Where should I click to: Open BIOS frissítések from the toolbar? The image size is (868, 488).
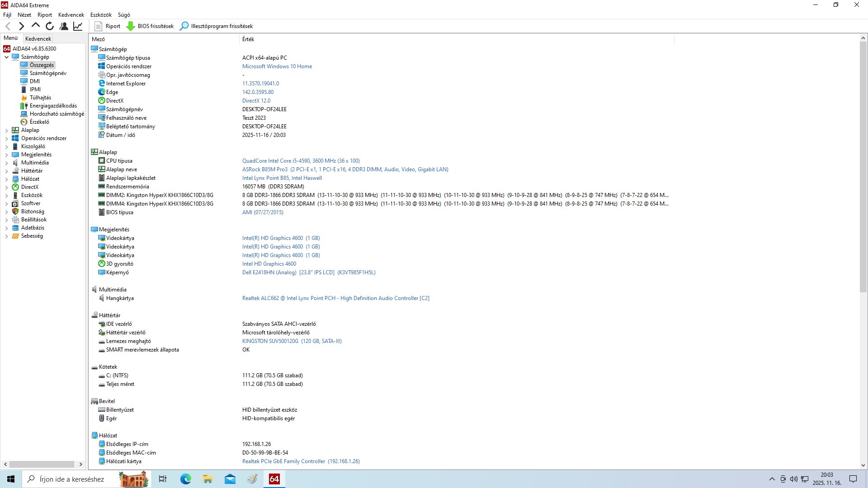150,26
